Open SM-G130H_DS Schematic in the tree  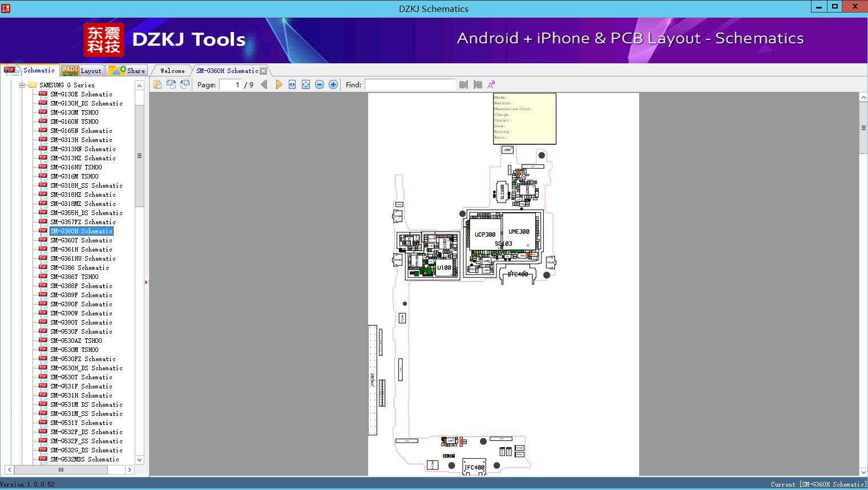coord(86,103)
